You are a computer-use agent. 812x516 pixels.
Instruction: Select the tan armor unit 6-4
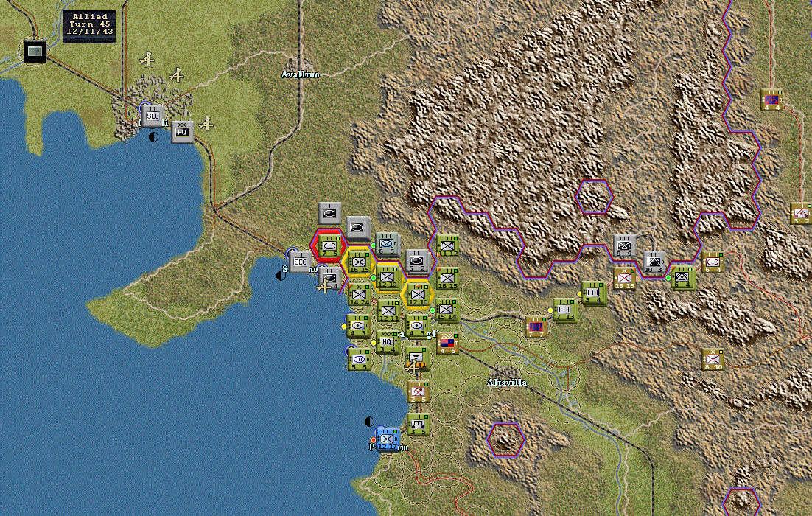tap(713, 262)
